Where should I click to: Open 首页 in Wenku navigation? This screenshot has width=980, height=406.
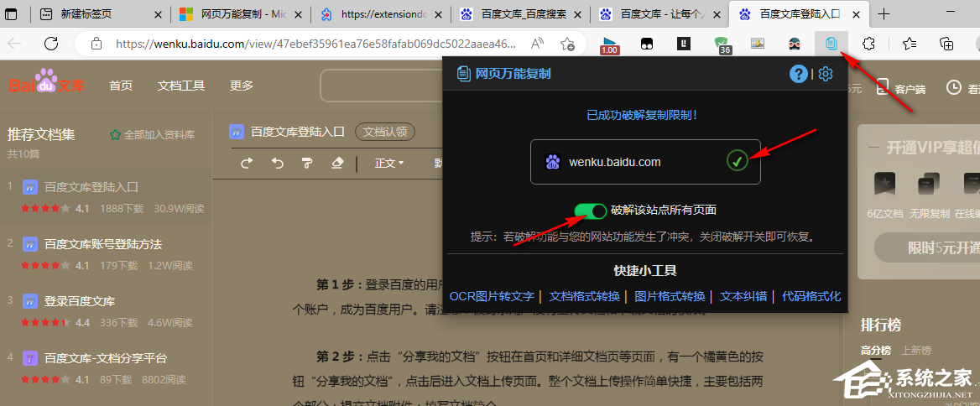(x=121, y=86)
